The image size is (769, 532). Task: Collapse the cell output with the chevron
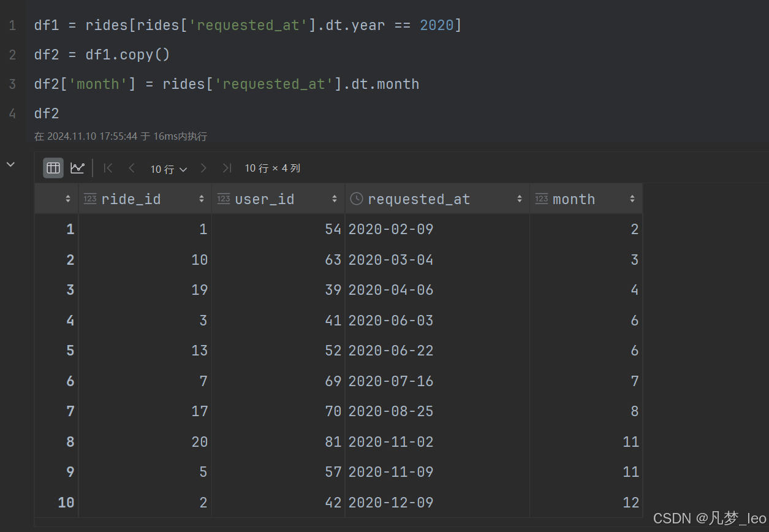pyautogui.click(x=10, y=164)
